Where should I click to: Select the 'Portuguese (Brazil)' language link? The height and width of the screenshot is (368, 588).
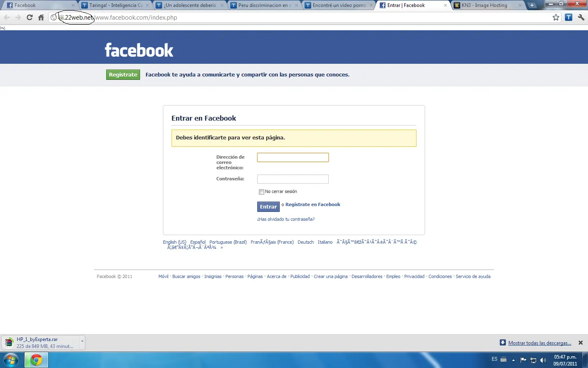[x=228, y=242]
